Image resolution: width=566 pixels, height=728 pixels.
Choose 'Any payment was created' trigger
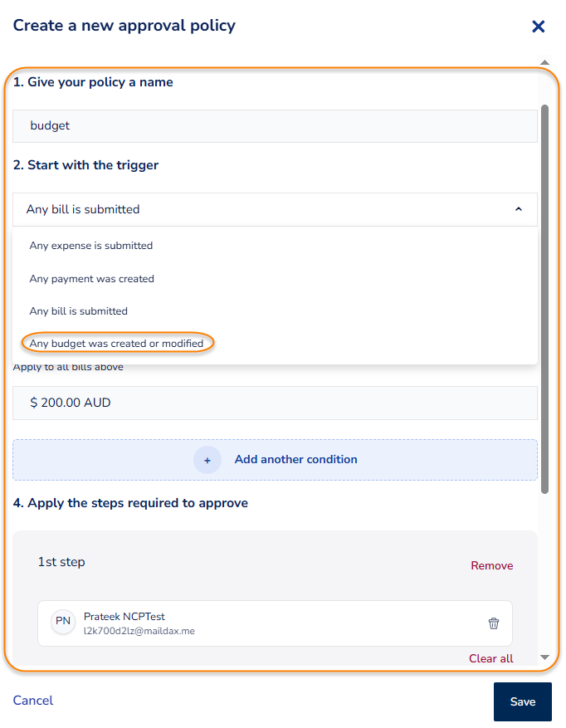(x=92, y=279)
